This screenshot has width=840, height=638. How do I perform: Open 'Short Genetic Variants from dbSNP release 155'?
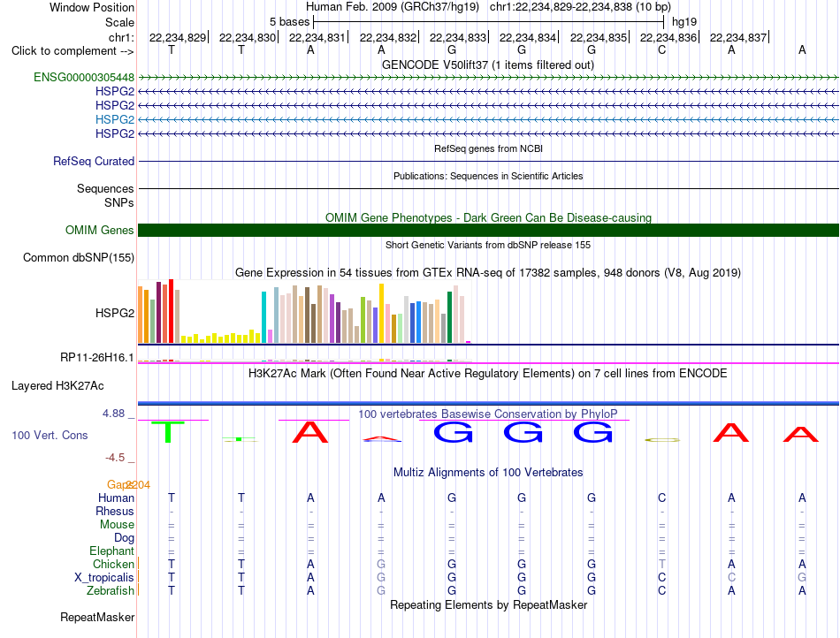(488, 245)
